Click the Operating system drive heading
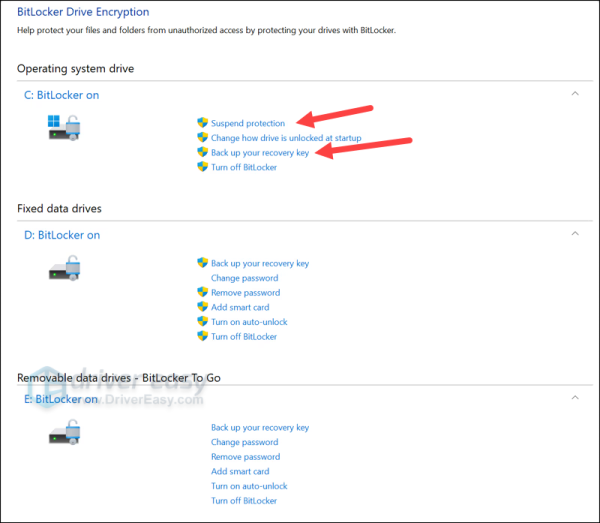600x523 pixels. pyautogui.click(x=75, y=68)
